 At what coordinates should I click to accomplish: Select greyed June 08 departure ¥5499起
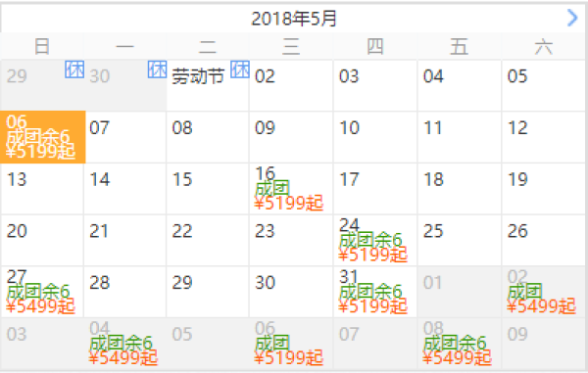point(459,344)
